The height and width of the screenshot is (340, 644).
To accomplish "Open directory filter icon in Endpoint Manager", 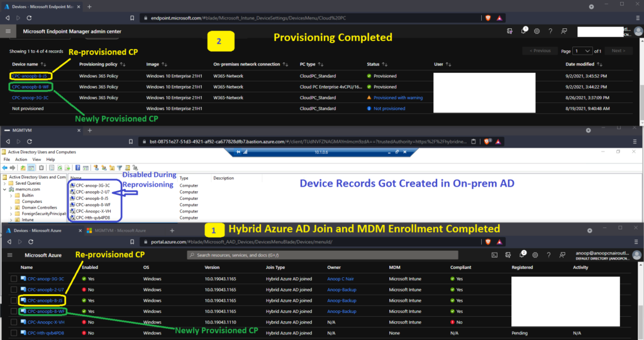I will click(x=509, y=31).
